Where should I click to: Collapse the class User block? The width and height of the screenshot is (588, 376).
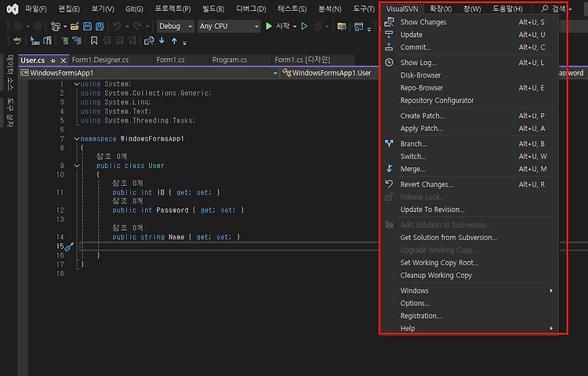(77, 166)
